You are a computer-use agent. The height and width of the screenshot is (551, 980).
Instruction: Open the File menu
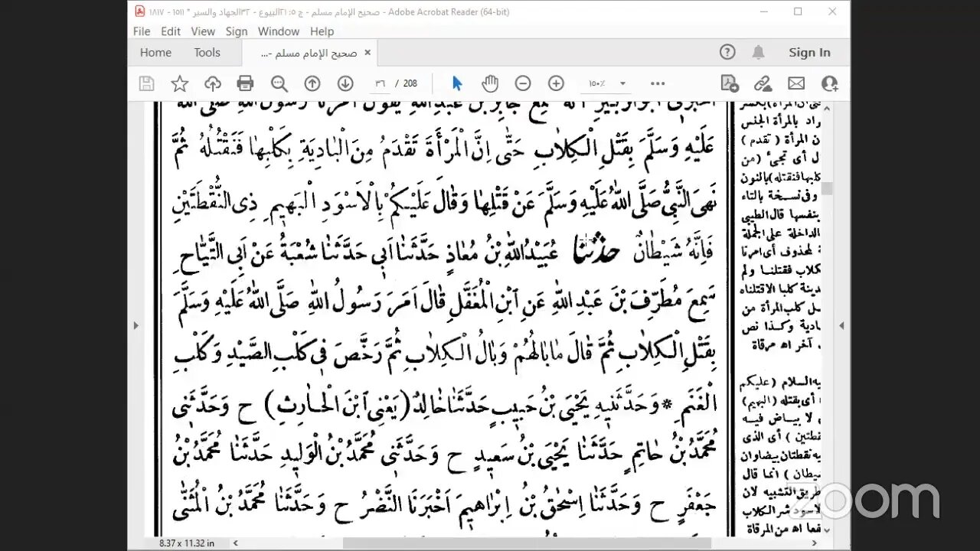[142, 31]
